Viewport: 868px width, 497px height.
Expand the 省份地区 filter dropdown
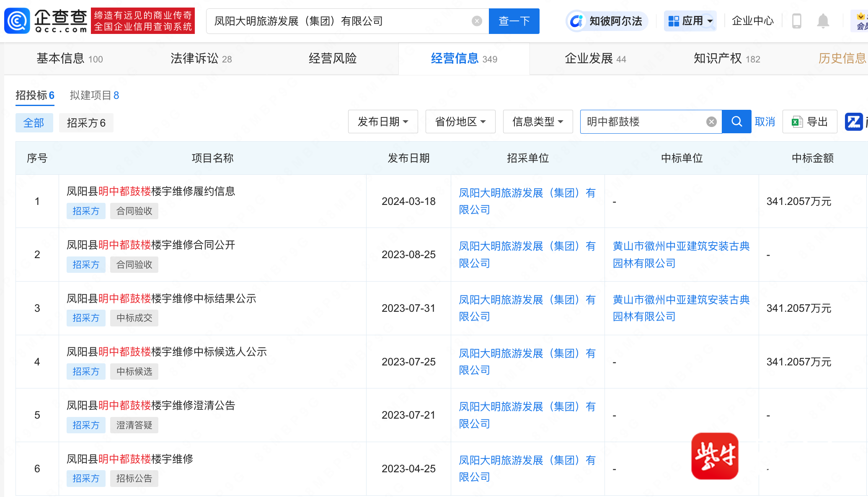(x=460, y=122)
